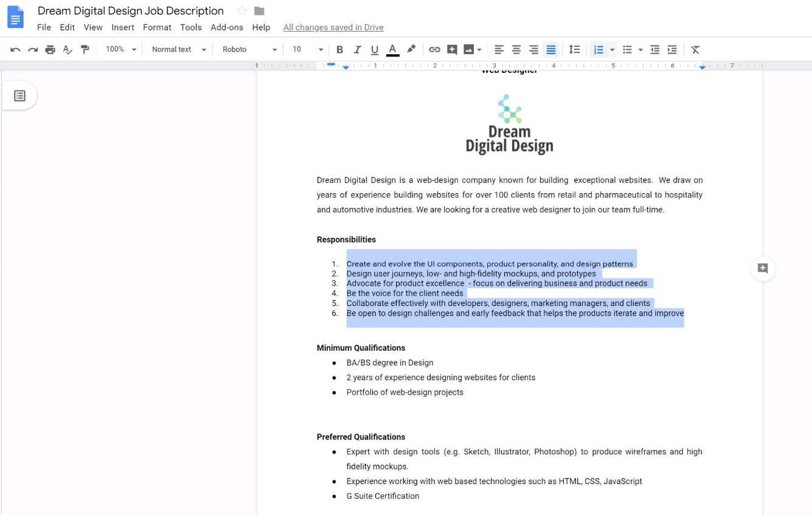Image resolution: width=812 pixels, height=515 pixels.
Task: Click the Dream Digital Design logo image
Action: pos(509,124)
